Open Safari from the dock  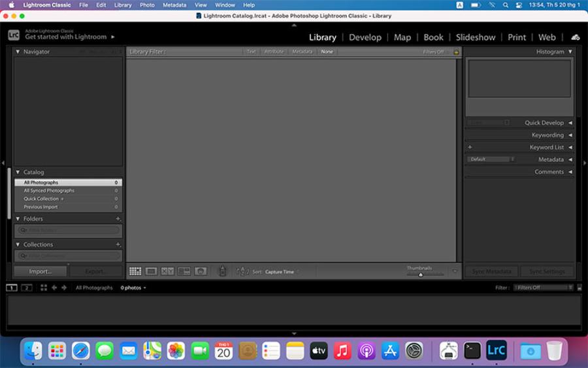coord(80,351)
